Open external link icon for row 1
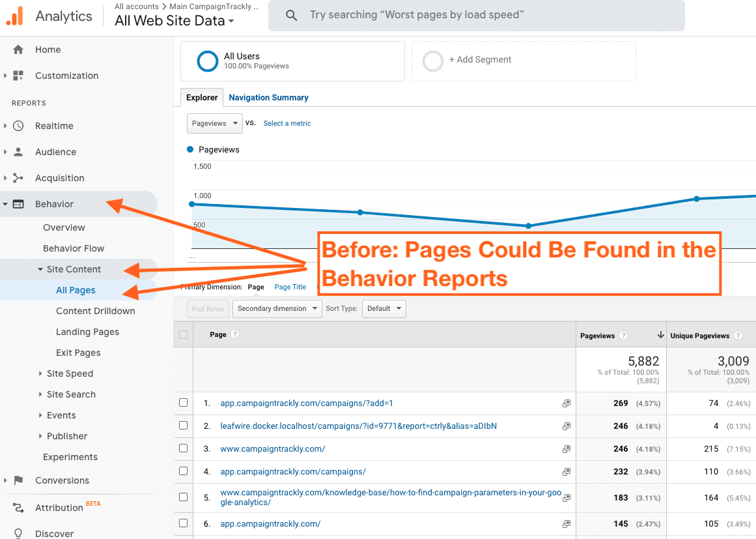Image resolution: width=756 pixels, height=539 pixels. coord(567,403)
